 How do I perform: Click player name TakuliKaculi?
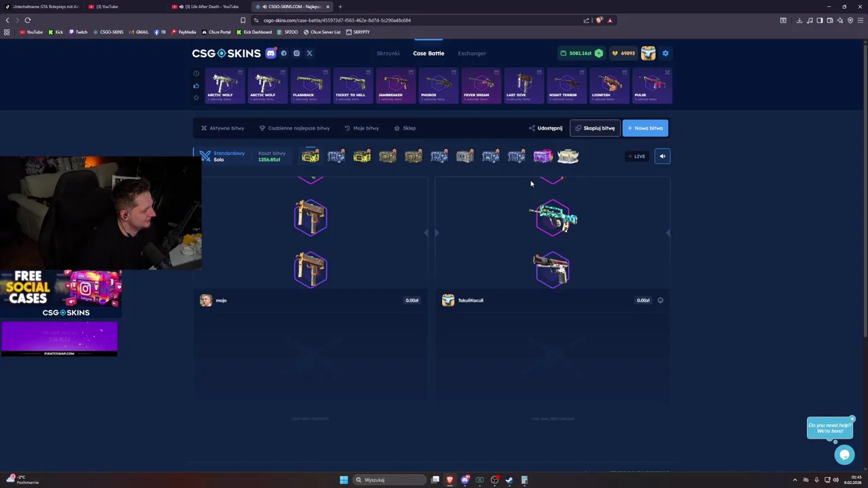click(x=471, y=300)
